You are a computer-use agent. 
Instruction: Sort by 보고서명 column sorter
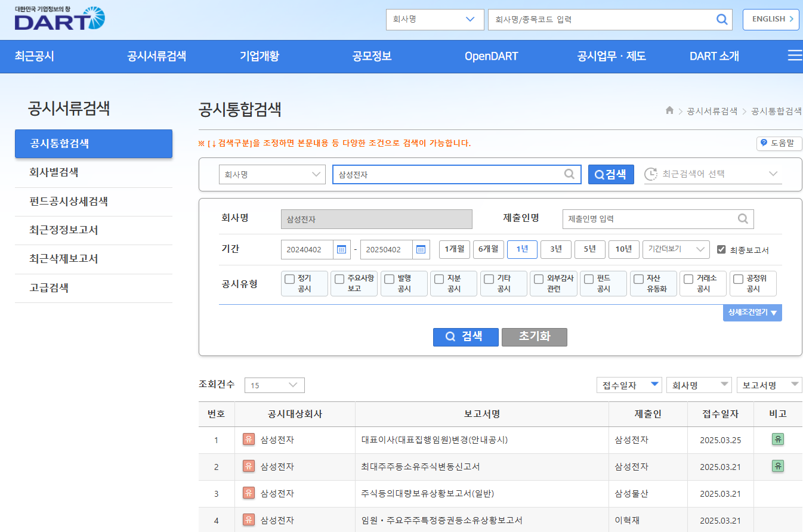coord(769,385)
